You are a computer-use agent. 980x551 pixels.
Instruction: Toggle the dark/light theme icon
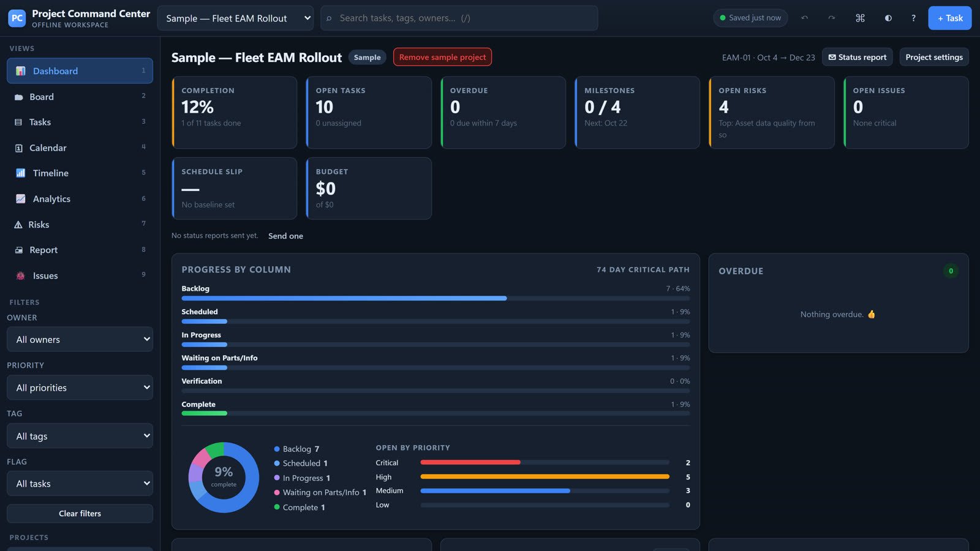pyautogui.click(x=888, y=18)
